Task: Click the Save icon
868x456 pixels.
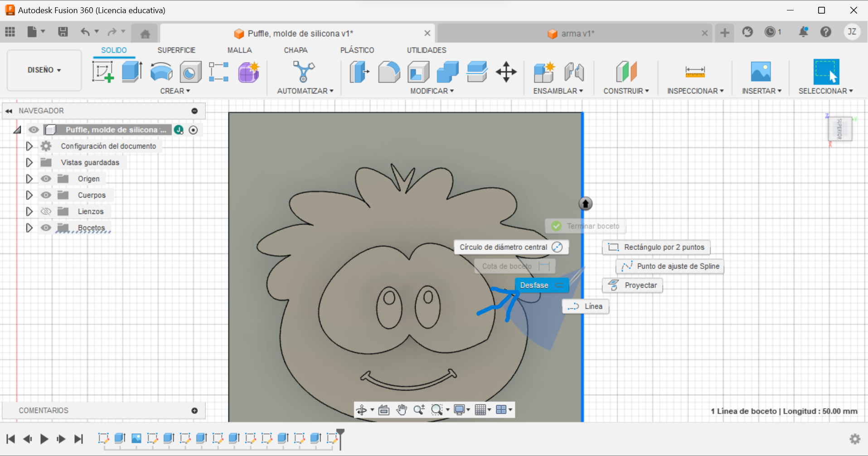Action: pyautogui.click(x=63, y=32)
